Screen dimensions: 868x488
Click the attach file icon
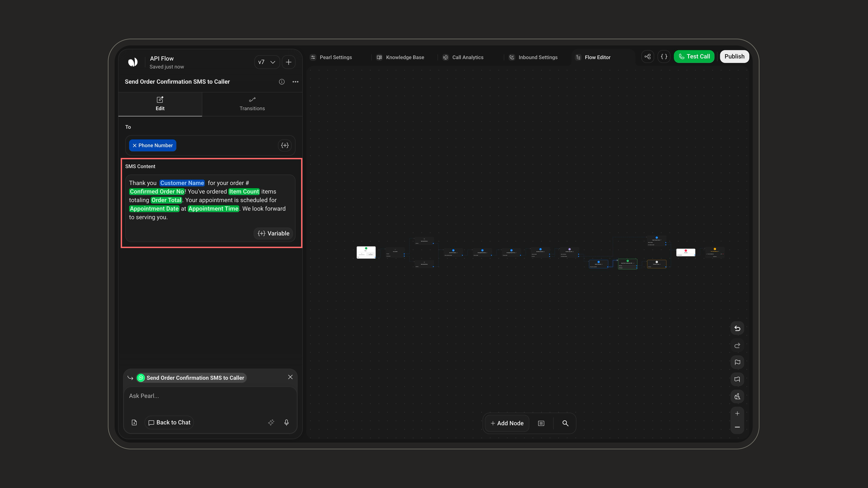134,423
